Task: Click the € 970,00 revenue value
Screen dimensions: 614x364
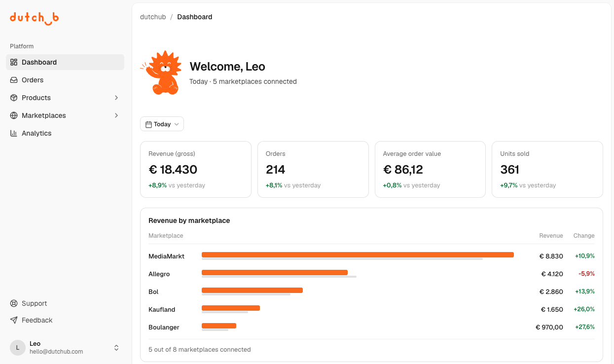Action: click(x=549, y=328)
